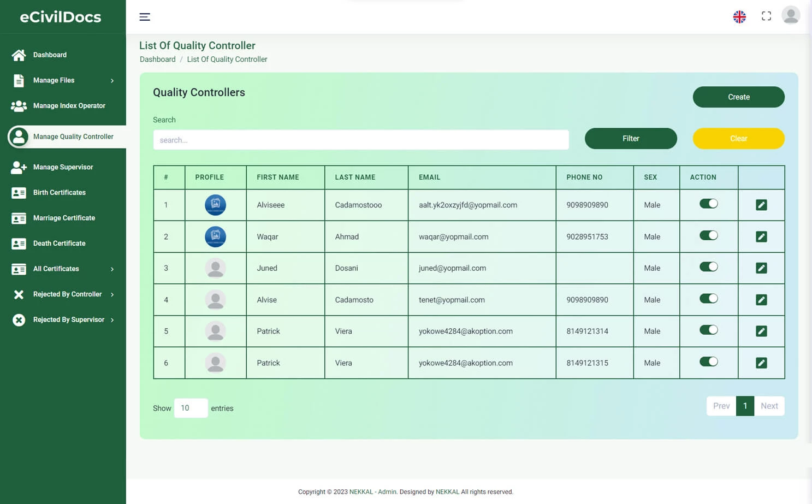
Task: Change the entries count field
Action: (x=191, y=408)
